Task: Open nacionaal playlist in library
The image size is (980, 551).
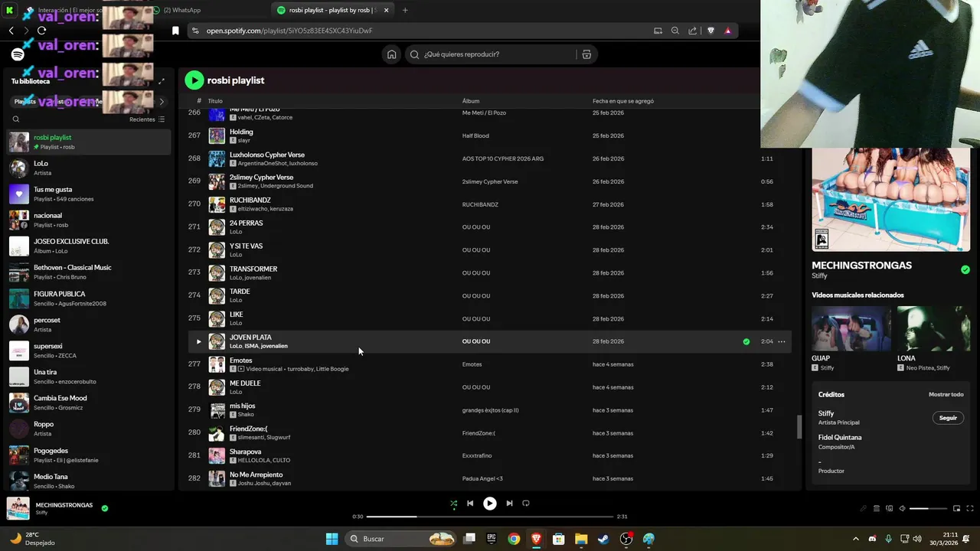Action: (89, 220)
